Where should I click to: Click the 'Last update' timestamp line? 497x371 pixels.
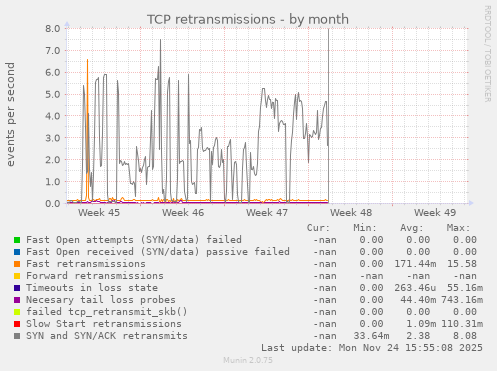(x=372, y=348)
